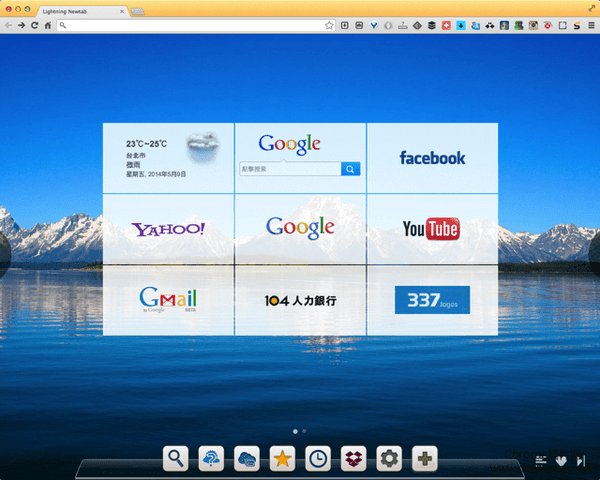
Task: Open the settings gear in the dock
Action: (389, 459)
